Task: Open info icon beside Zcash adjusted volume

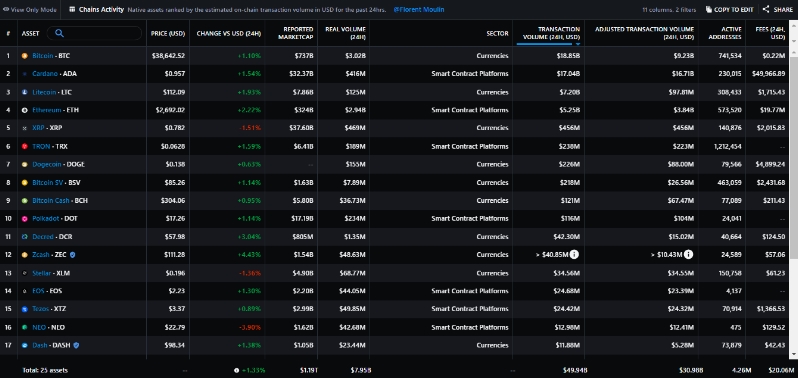Action: pos(688,254)
